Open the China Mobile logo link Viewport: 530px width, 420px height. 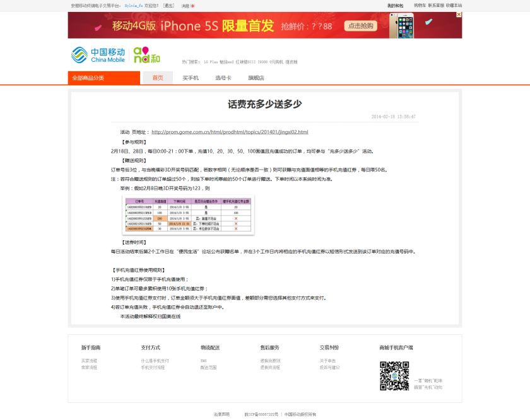(98, 55)
